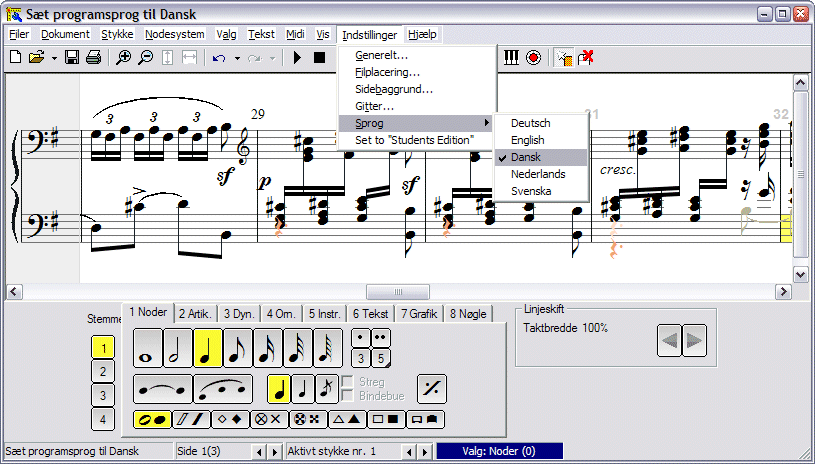815x464 pixels.
Task: Click Linjeskift left arrow button
Action: (x=669, y=340)
